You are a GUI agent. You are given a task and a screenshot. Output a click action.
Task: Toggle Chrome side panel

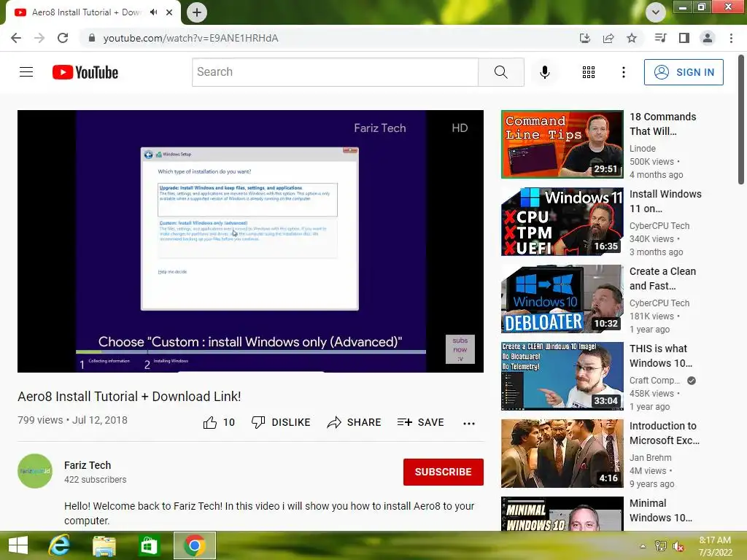pyautogui.click(x=684, y=38)
